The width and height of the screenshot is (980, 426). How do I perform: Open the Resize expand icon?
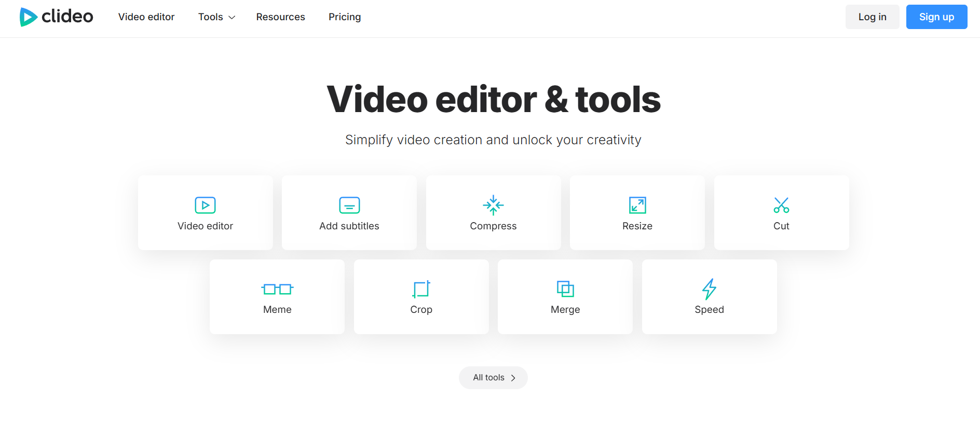point(637,205)
